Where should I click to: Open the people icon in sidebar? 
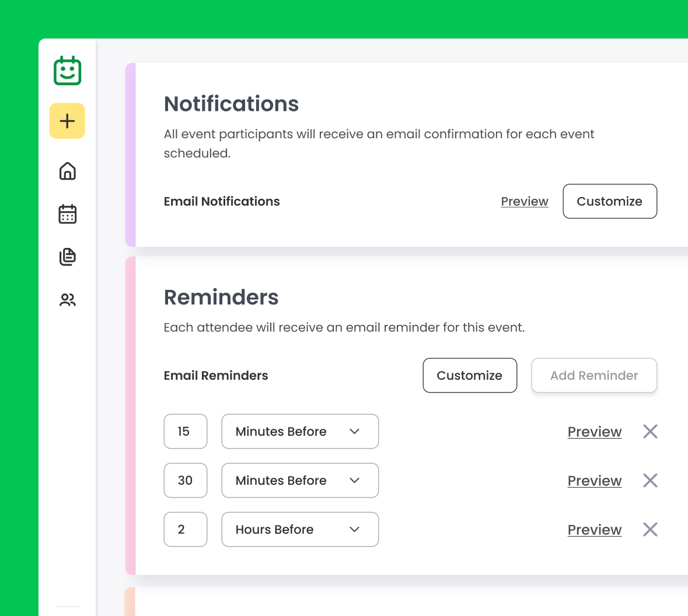coord(68,300)
